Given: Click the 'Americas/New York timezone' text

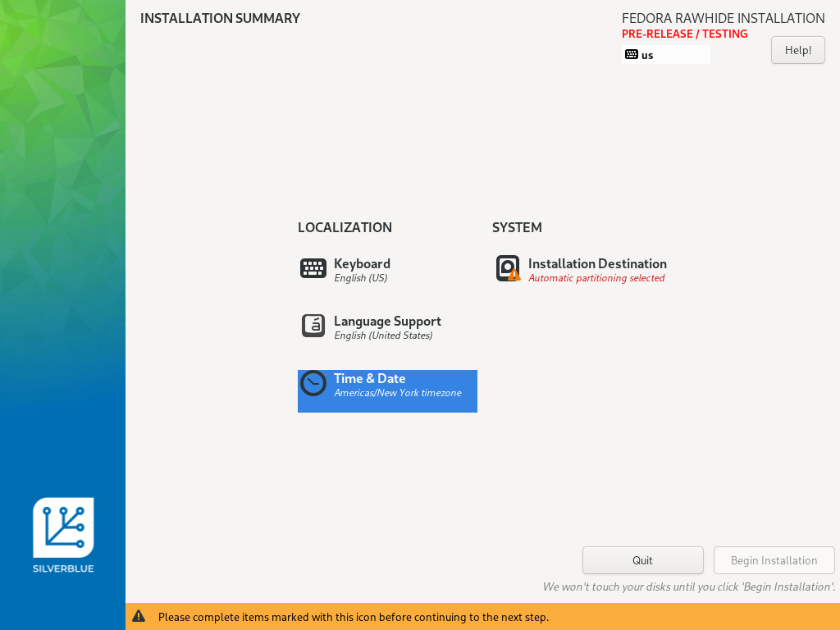Looking at the screenshot, I should coord(398,393).
